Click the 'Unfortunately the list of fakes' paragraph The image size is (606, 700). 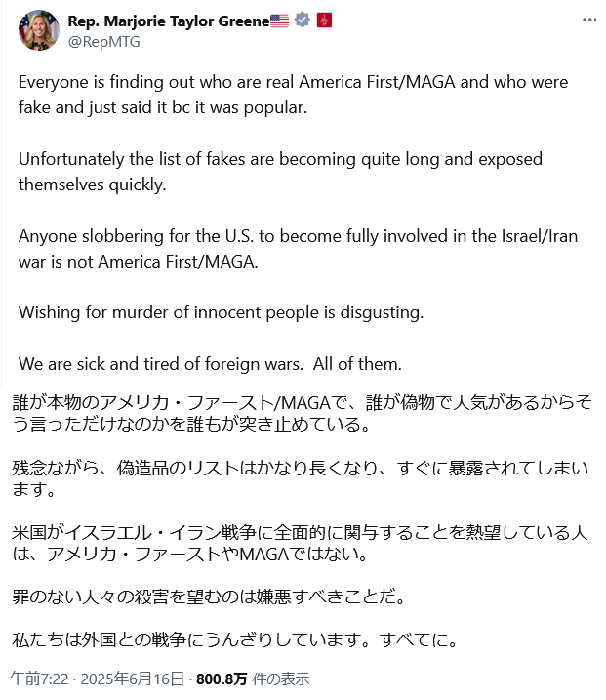pos(280,172)
